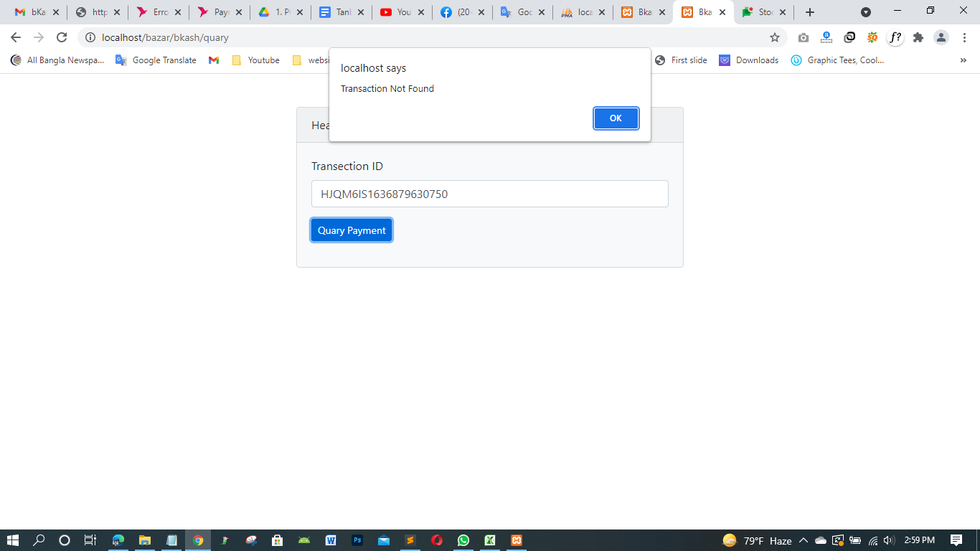Open the Google Translate bookmark
This screenshot has height=551, width=980.
pos(156,60)
